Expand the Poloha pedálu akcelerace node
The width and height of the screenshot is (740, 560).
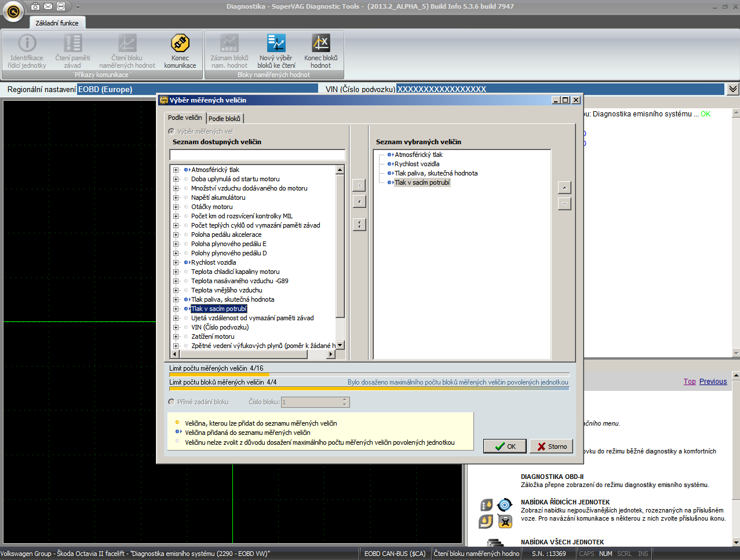coord(176,235)
